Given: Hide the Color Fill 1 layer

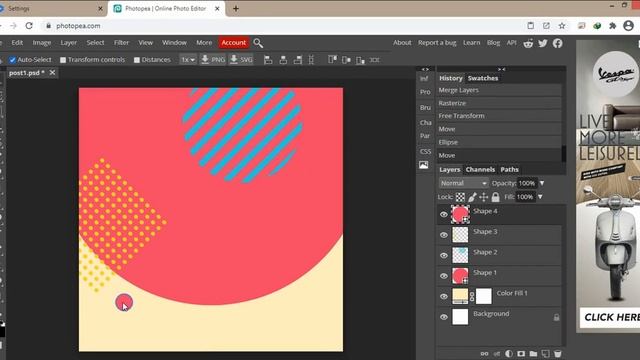Looking at the screenshot, I should [x=444, y=296].
